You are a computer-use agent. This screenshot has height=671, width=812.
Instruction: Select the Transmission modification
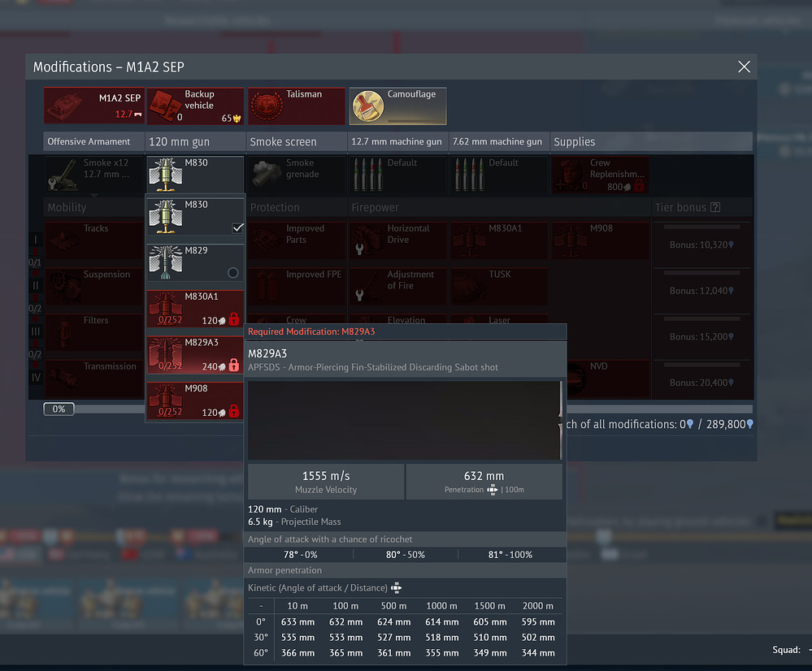(93, 379)
